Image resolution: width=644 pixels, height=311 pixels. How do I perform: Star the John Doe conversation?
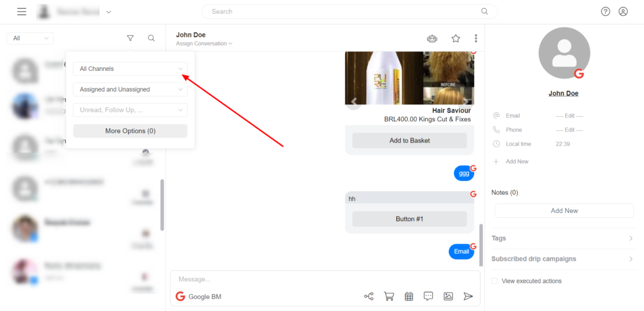pyautogui.click(x=455, y=38)
